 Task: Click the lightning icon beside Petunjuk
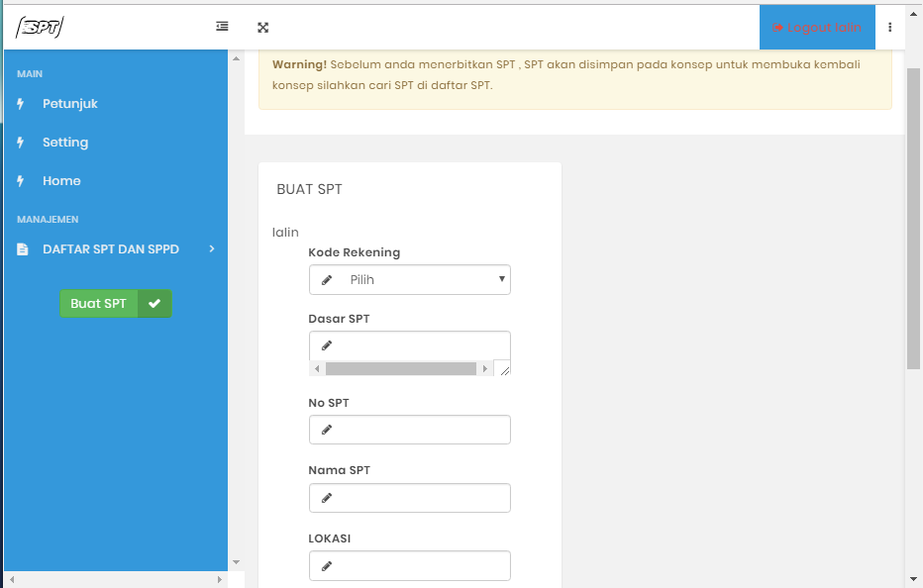pyautogui.click(x=21, y=104)
